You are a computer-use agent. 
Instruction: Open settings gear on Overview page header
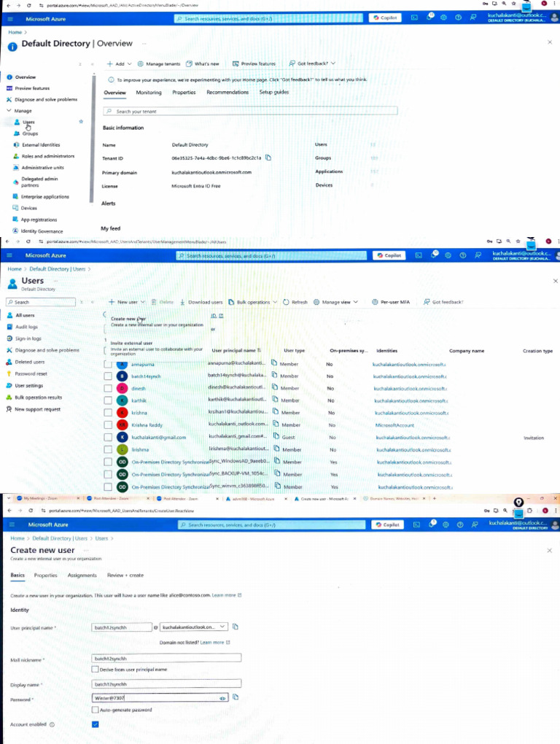coord(443,18)
